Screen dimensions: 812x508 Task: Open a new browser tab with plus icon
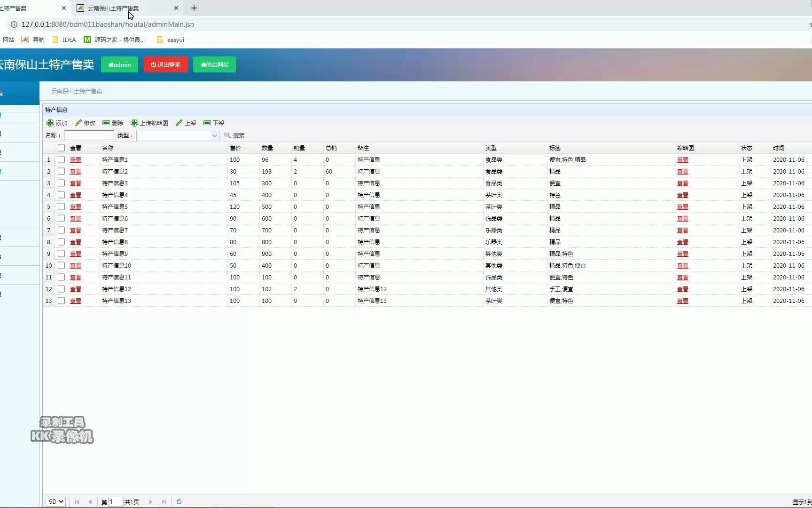click(x=194, y=8)
